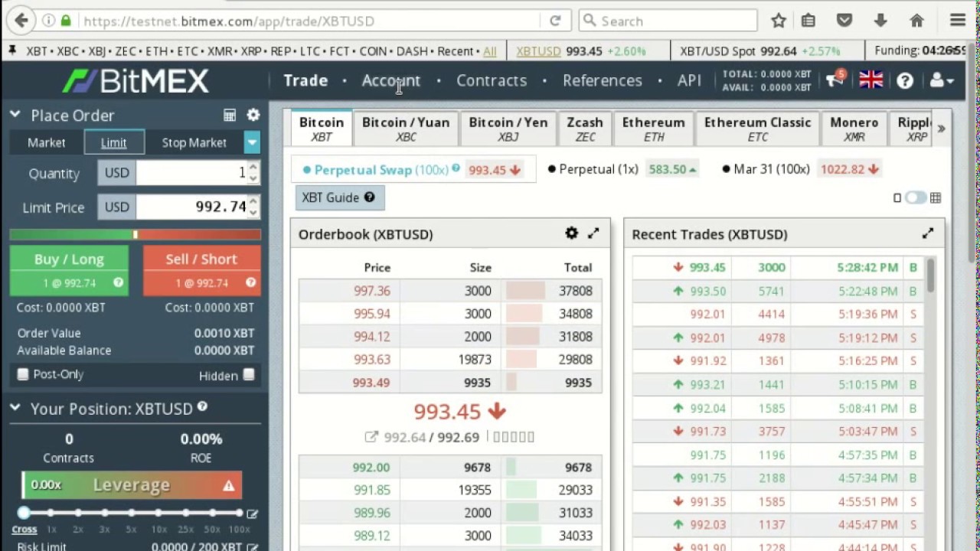Click the leverage warning triangle icon
Screen dimensions: 980x551
tap(228, 485)
